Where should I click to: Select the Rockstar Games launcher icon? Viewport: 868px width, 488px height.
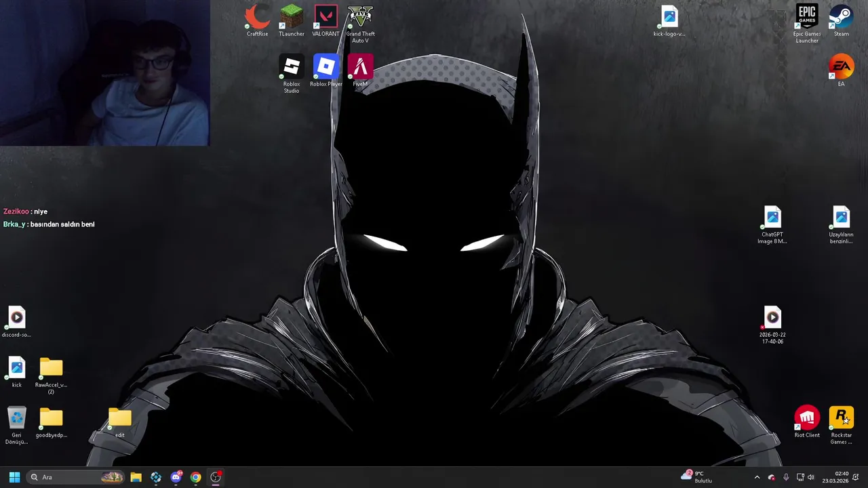pos(842,426)
